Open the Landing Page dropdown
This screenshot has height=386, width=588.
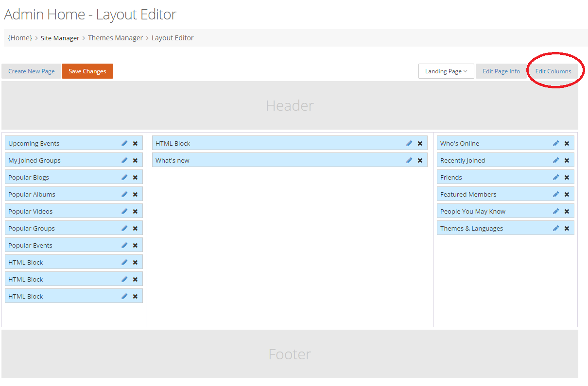tap(446, 71)
